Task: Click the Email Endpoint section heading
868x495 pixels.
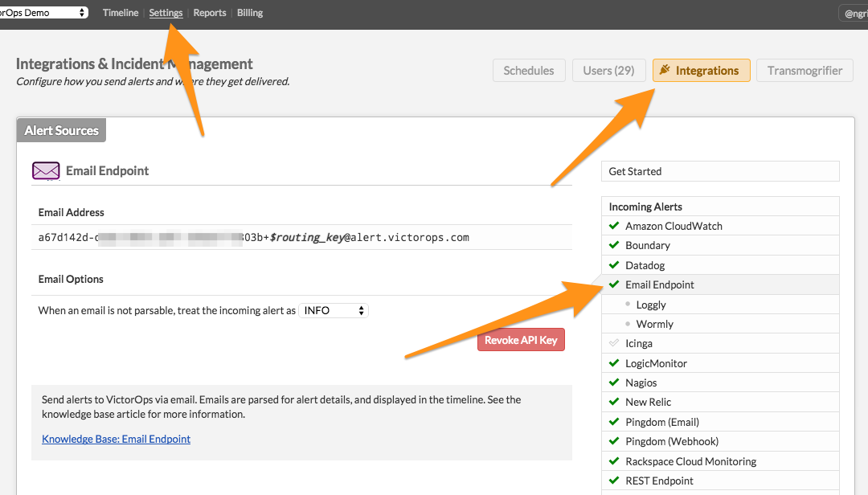Action: 108,170
